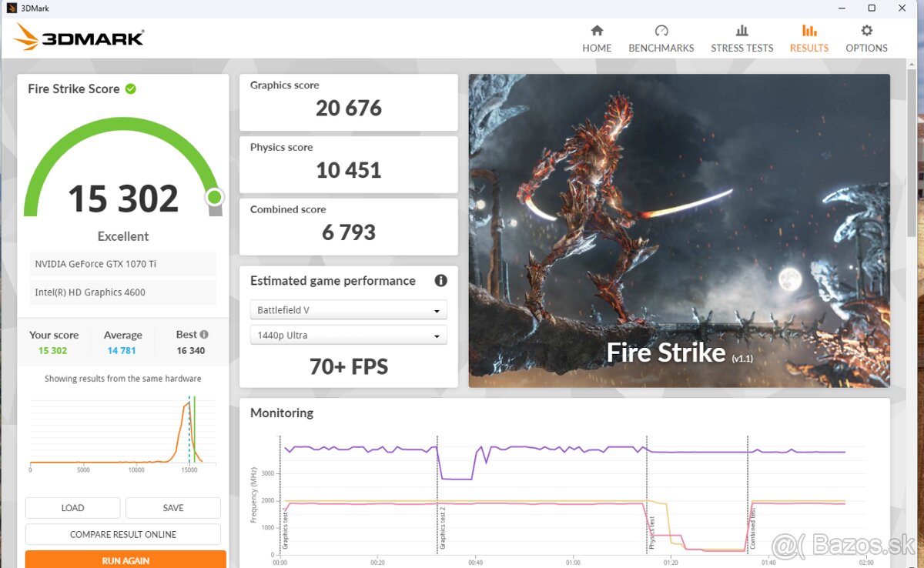Open the Benchmarks gauge icon
Image resolution: width=924 pixels, height=568 pixels.
tap(661, 31)
